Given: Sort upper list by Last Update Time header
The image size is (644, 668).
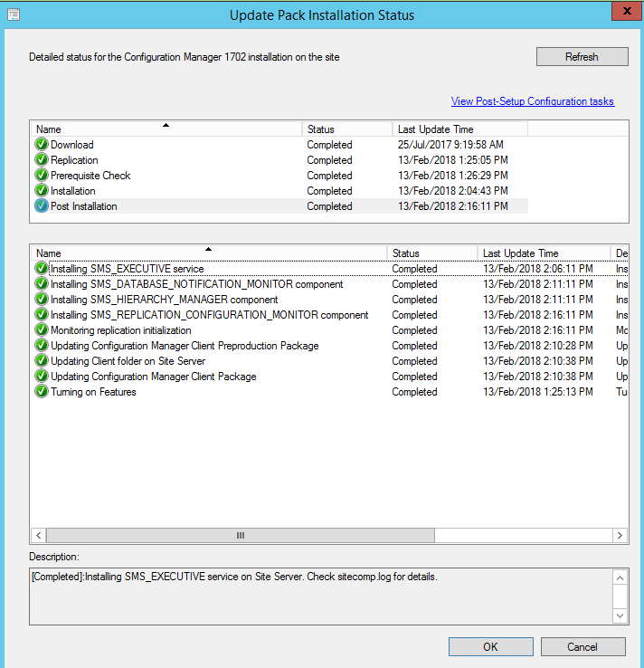Looking at the screenshot, I should [459, 129].
